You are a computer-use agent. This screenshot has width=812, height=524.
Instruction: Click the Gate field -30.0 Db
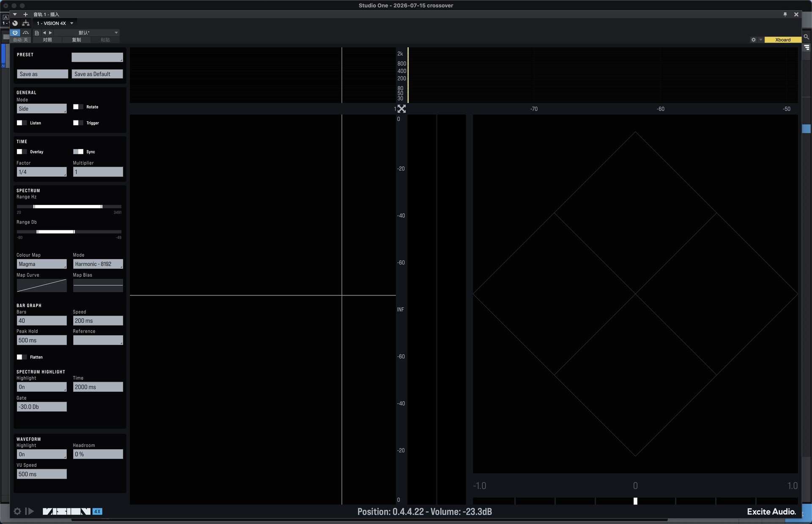41,407
